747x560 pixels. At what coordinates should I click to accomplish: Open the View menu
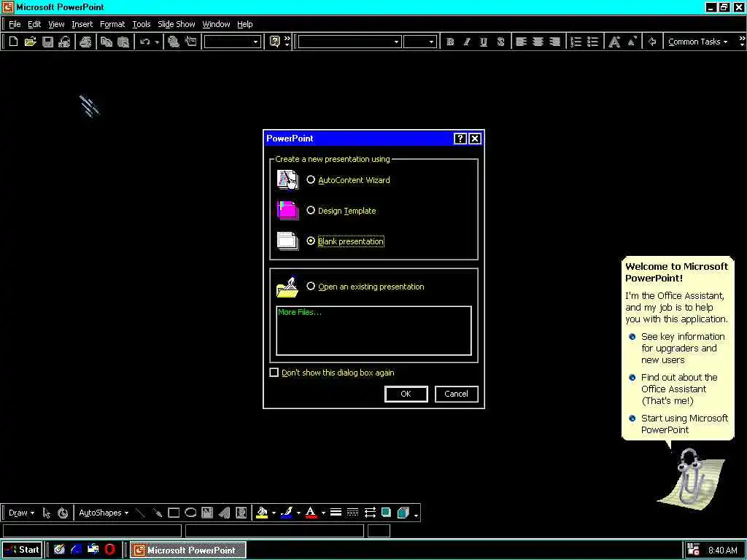56,24
